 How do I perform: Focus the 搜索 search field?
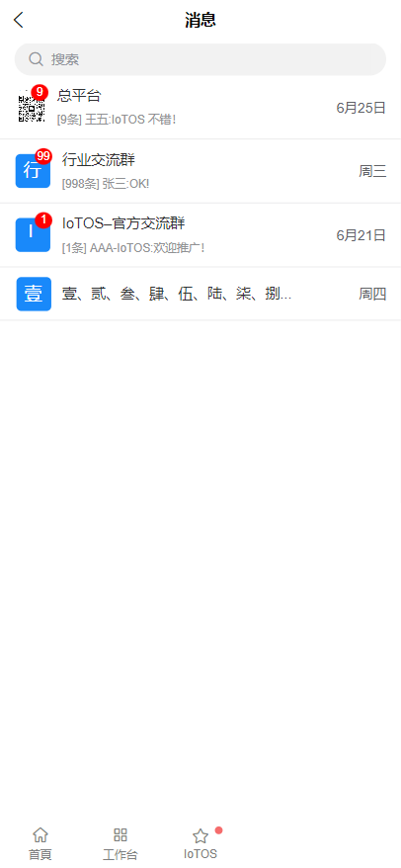tap(200, 59)
